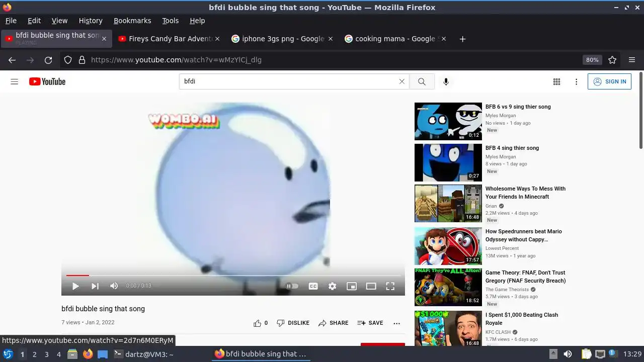This screenshot has width=644, height=362.
Task: Toggle theater mode in the player
Action: pos(371,286)
